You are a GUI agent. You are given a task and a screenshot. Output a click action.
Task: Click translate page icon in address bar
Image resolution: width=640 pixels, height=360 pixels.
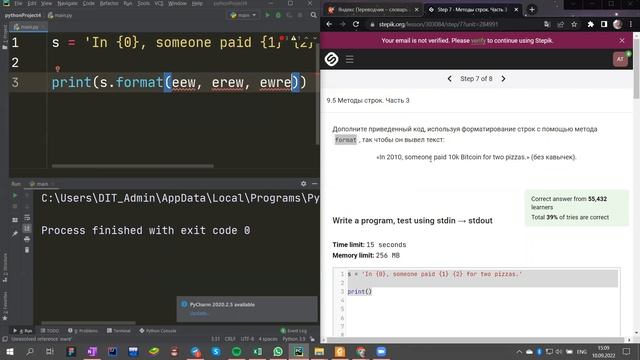(547, 24)
